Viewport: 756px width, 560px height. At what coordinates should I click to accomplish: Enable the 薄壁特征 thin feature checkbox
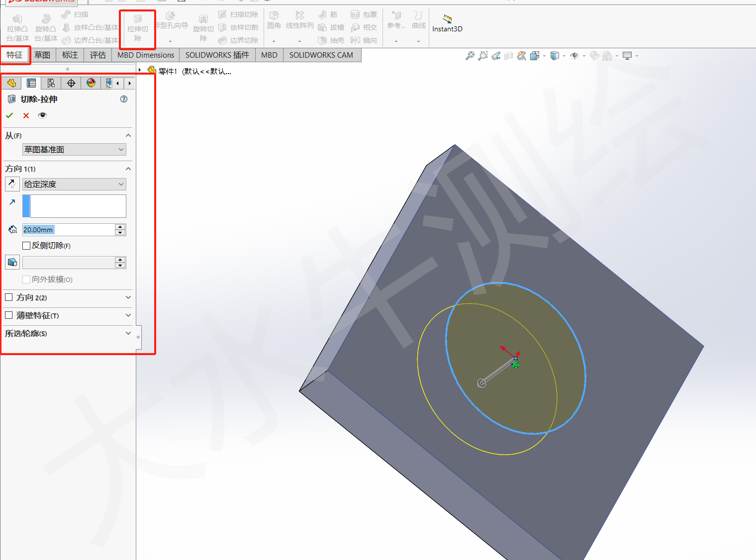coord(9,315)
